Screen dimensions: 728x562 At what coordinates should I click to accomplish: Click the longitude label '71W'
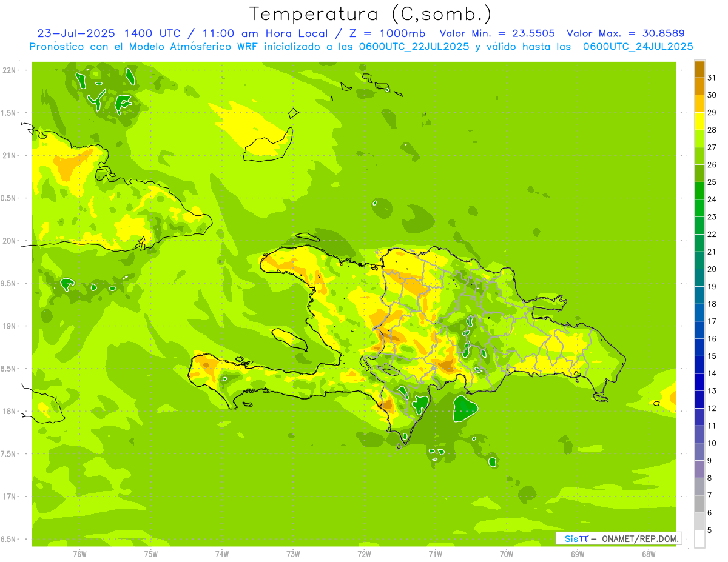[x=435, y=554]
